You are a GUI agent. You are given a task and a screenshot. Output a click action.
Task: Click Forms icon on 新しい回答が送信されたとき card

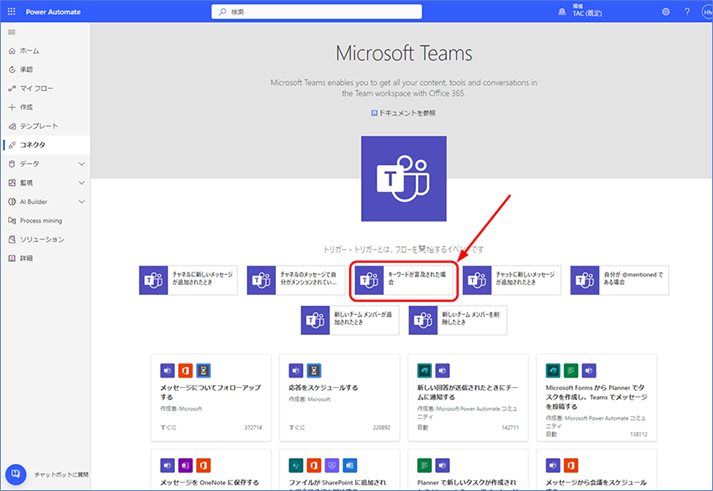[x=424, y=371]
